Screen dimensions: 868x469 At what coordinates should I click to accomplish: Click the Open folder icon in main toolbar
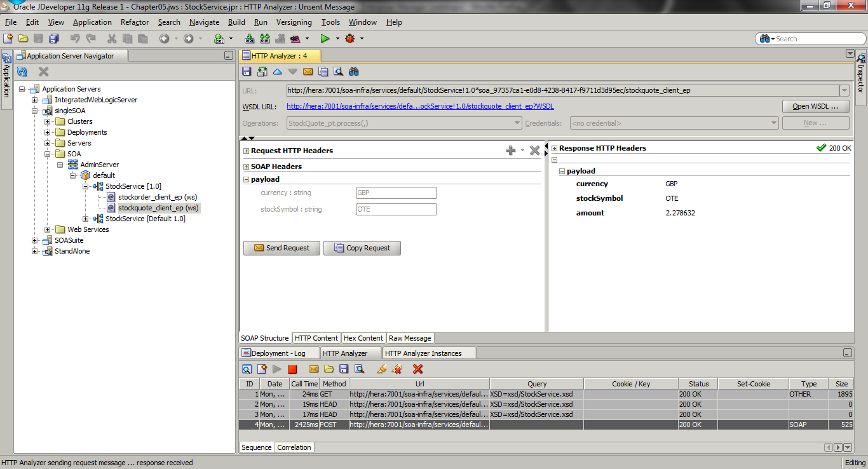23,39
